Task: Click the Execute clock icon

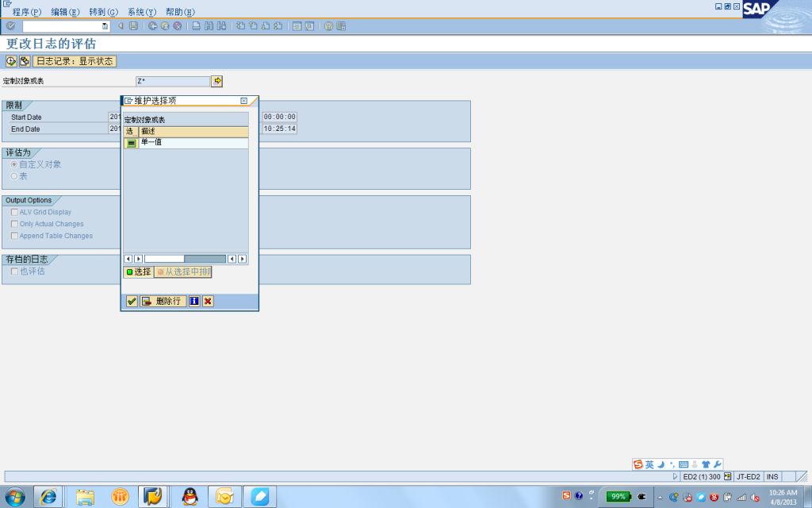Action: tap(11, 61)
